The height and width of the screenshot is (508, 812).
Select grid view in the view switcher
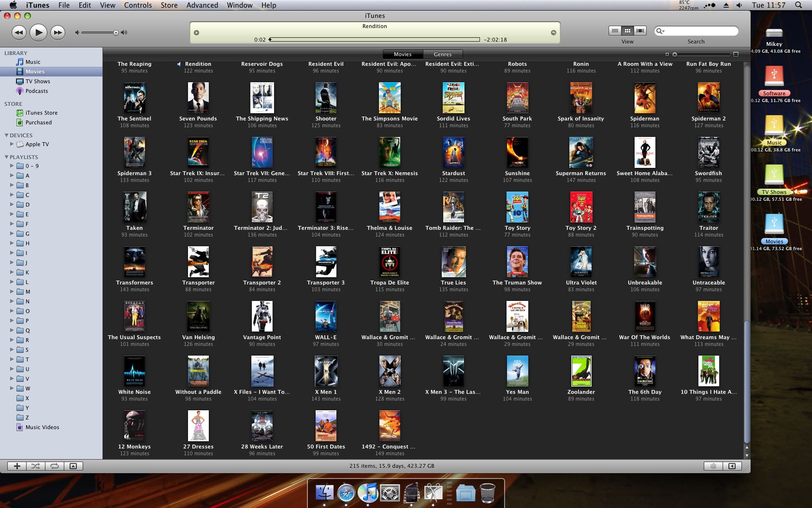click(627, 30)
